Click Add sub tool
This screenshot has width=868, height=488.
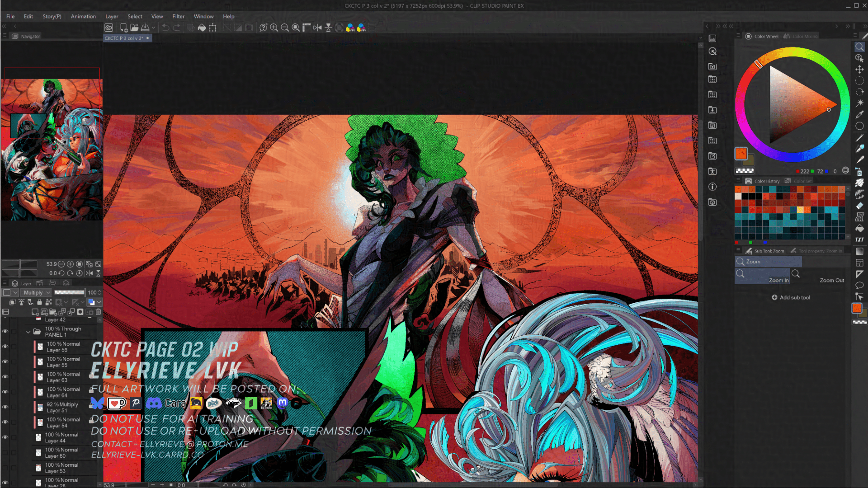pyautogui.click(x=791, y=297)
